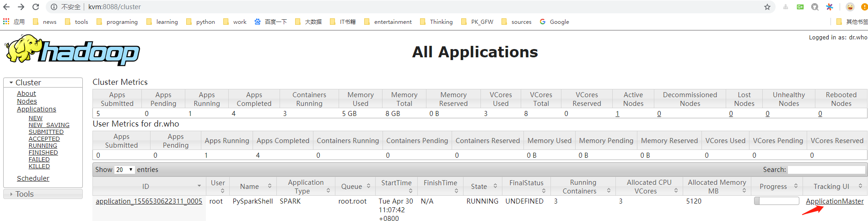868x221 pixels.
Task: Open the Show entries count dropdown
Action: 124,170
